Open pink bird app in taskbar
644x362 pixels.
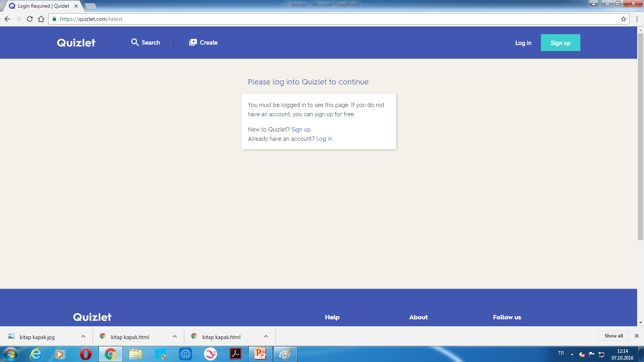211,354
